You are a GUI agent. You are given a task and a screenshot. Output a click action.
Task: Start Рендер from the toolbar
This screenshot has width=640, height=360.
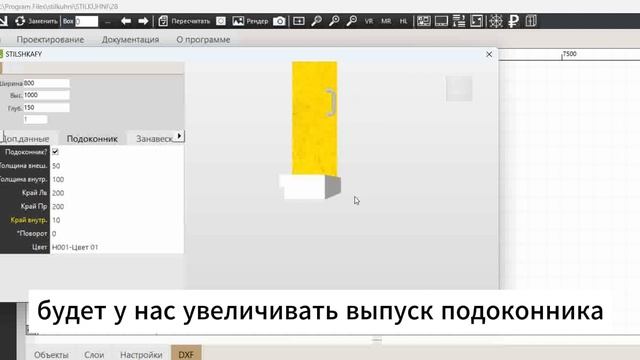point(250,21)
